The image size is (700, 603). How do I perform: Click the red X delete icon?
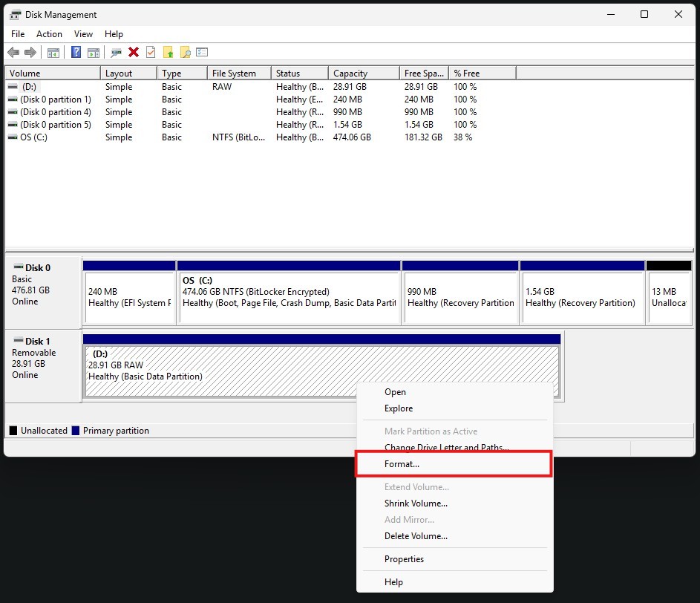point(133,52)
